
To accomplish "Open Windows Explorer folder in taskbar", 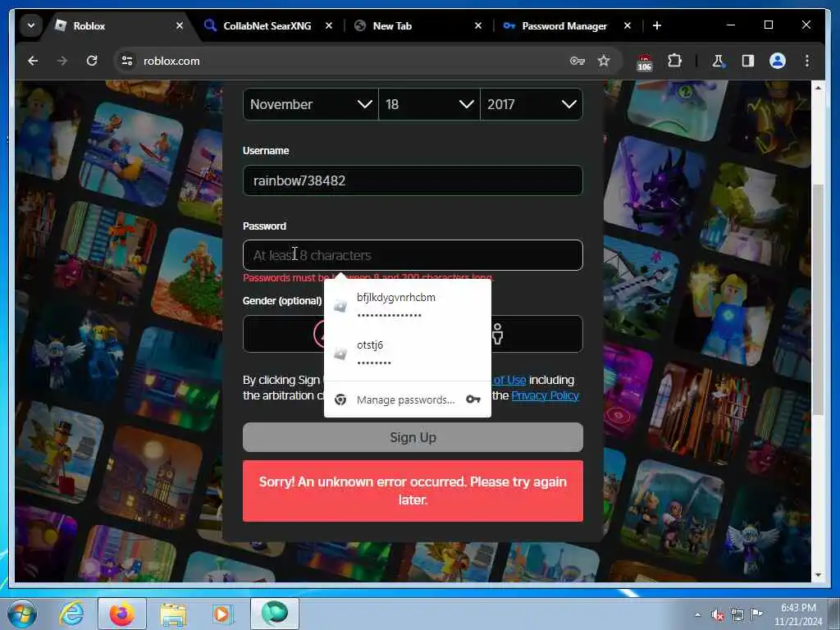I will pyautogui.click(x=172, y=614).
